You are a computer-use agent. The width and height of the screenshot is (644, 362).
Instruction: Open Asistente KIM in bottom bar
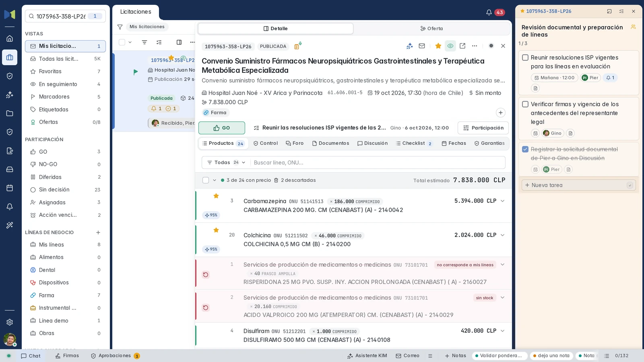click(x=367, y=356)
